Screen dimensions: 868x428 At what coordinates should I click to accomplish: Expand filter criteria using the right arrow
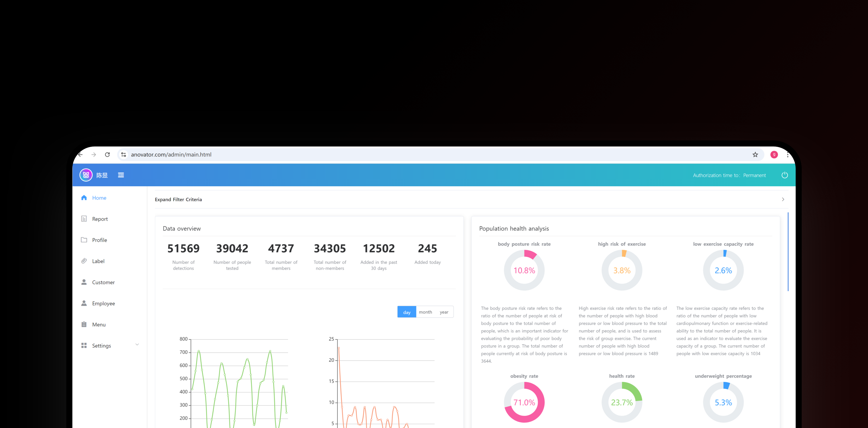pos(783,199)
